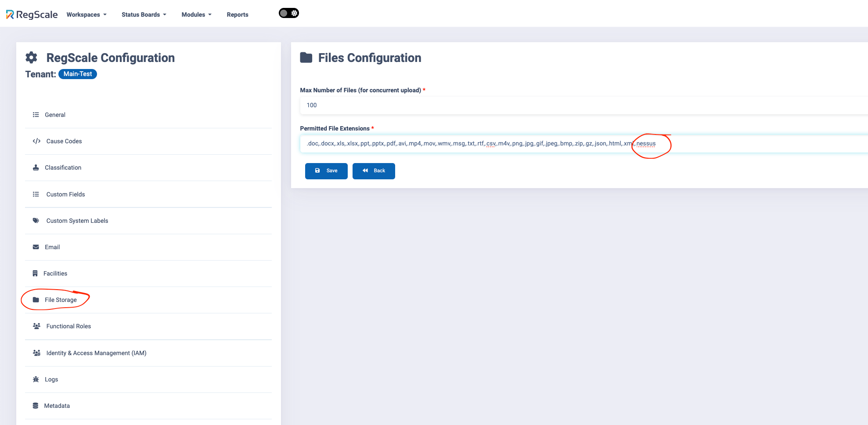This screenshot has height=425, width=868.
Task: Click the RegScale logo icon
Action: (x=10, y=15)
